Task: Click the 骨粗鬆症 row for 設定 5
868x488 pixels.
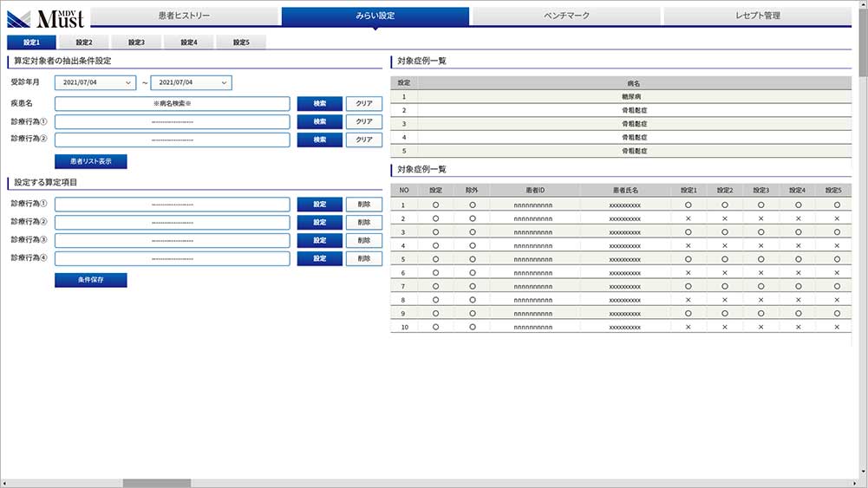Action: tap(621, 151)
